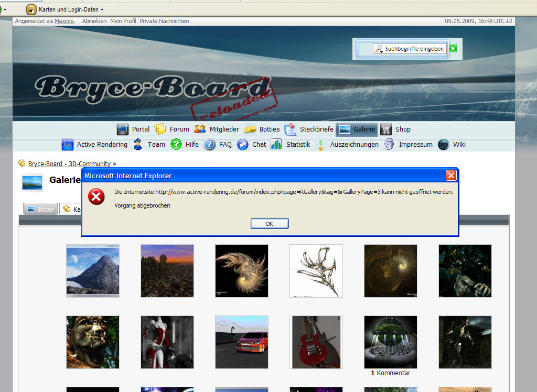
Task: Open the Forum menu item
Action: click(x=179, y=129)
